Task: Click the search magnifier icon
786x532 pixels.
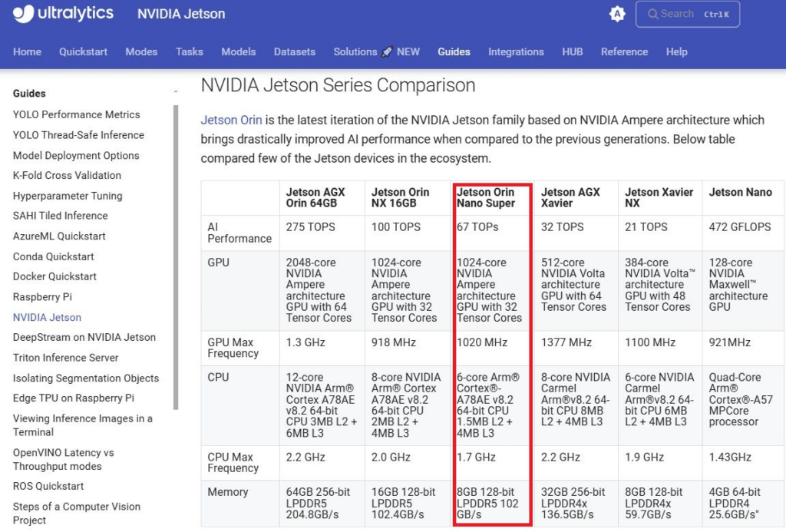Action: (652, 14)
